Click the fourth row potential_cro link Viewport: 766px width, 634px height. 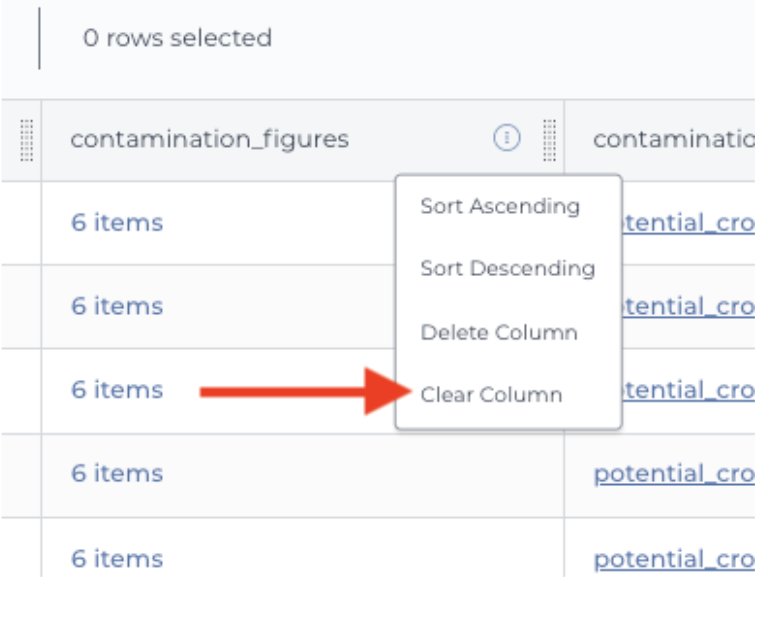tap(674, 474)
